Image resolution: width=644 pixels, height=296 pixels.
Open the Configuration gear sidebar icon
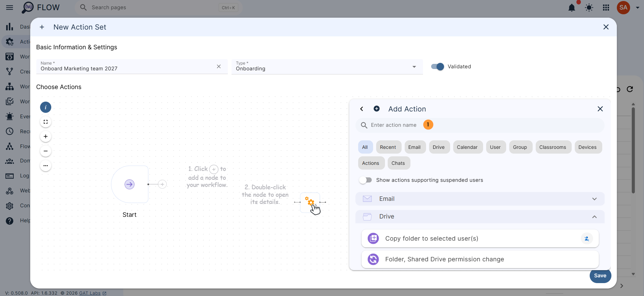pos(10,206)
